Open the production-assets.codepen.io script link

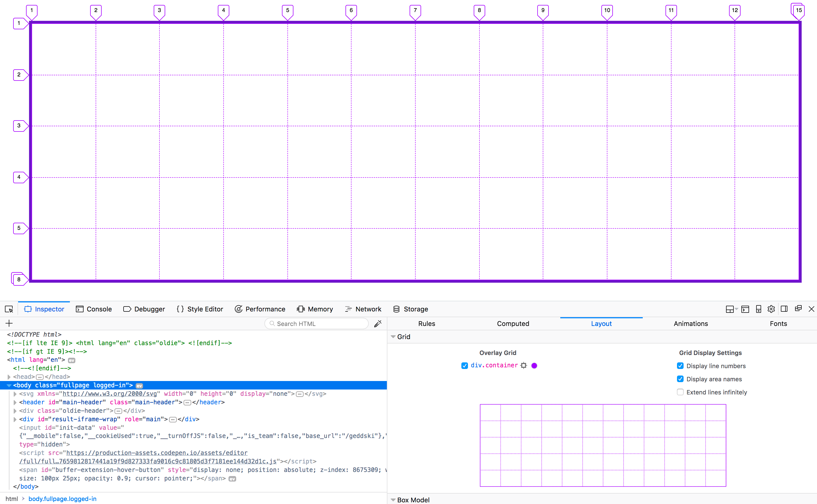pyautogui.click(x=148, y=457)
